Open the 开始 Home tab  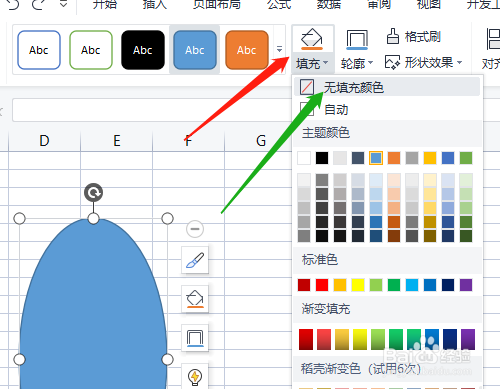[x=105, y=4]
